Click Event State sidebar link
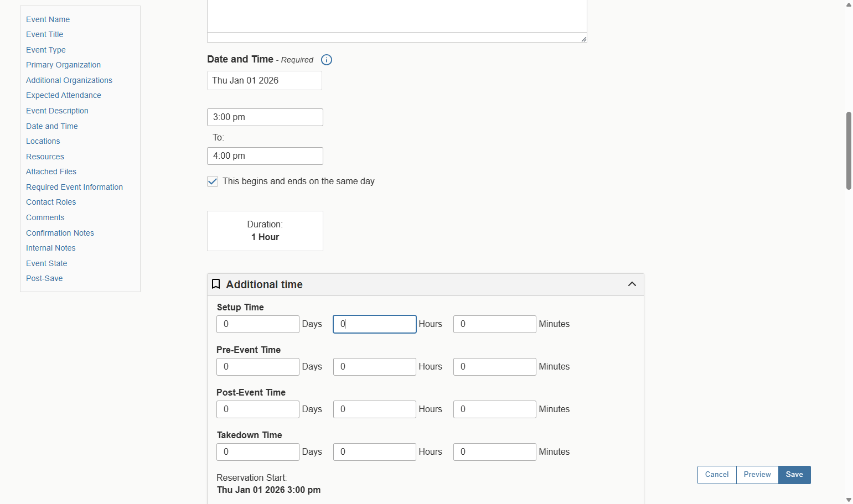Screen dimensions: 853x504 [x=46, y=263]
